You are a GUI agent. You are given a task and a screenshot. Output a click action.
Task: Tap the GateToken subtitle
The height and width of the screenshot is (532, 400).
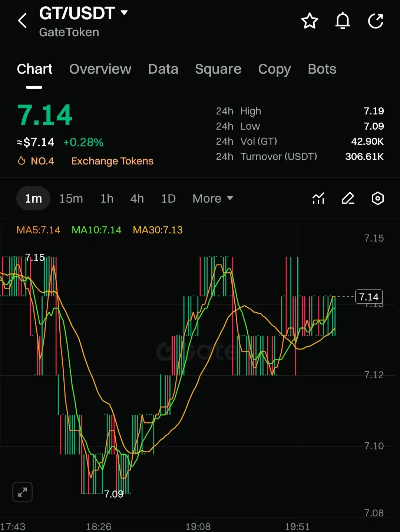[69, 32]
